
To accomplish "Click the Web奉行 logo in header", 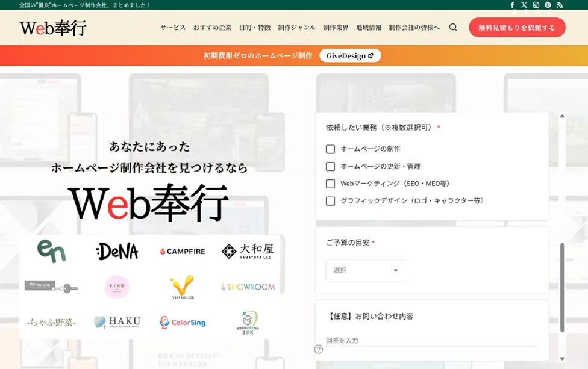I will pos(53,28).
